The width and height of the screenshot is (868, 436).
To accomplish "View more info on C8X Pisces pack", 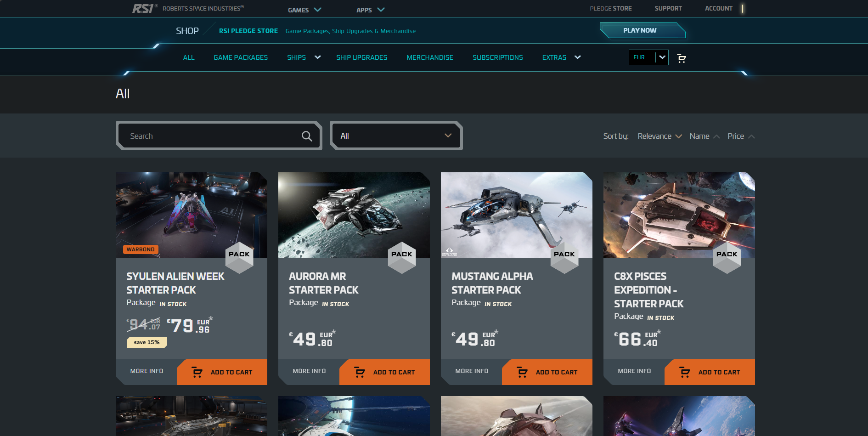I will pyautogui.click(x=634, y=371).
